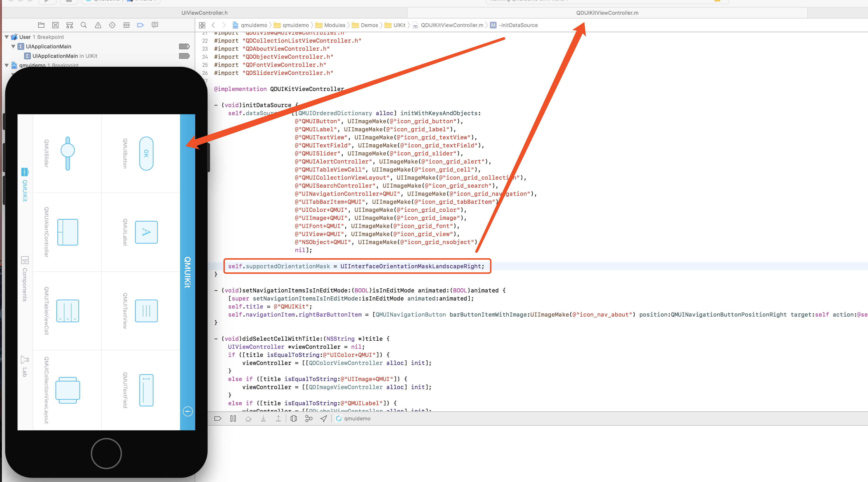The width and height of the screenshot is (868, 482).
Task: Click the Debug View Hierarchy icon in debug bar
Action: click(294, 418)
